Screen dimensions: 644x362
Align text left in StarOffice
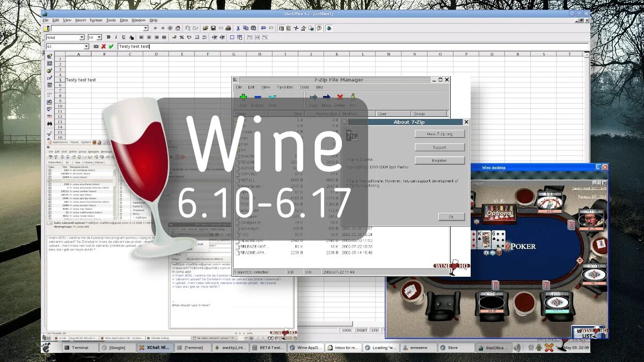[x=142, y=37]
